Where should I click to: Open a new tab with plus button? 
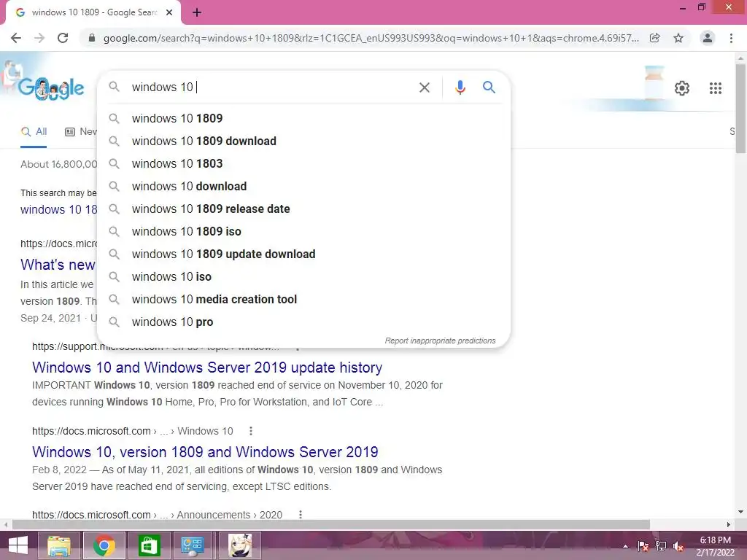197,13
